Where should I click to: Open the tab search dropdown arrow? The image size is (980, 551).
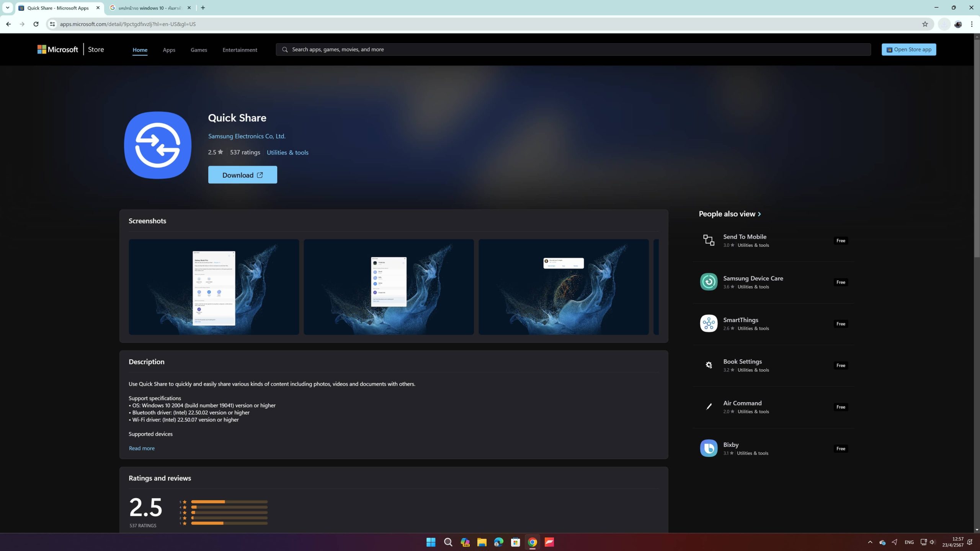pos(7,8)
